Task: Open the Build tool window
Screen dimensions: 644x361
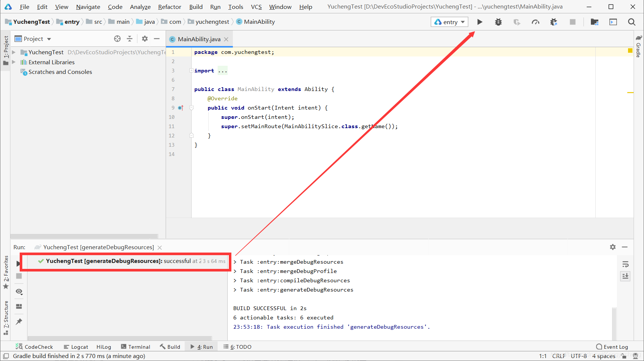Action: pos(170,347)
